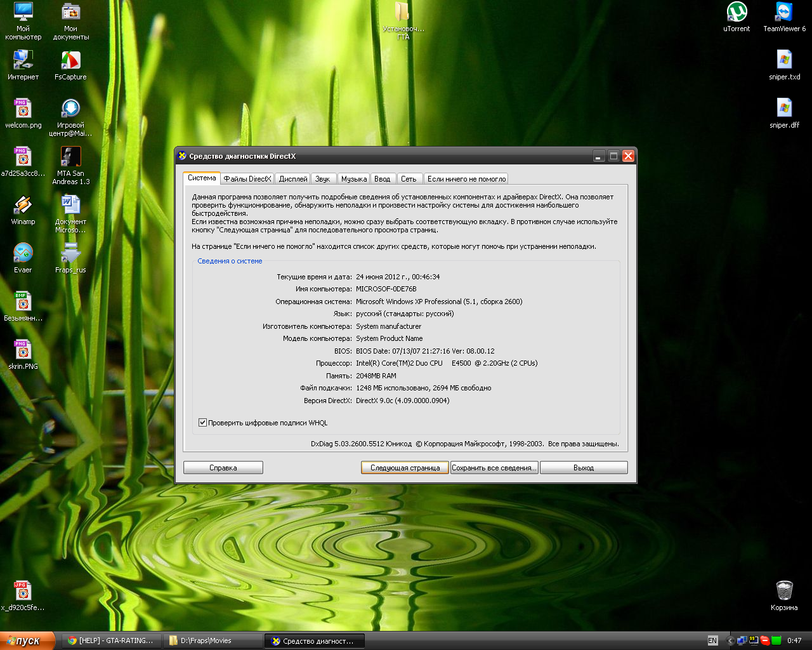Select the welcom.png file icon
The height and width of the screenshot is (650, 812).
pyautogui.click(x=23, y=114)
